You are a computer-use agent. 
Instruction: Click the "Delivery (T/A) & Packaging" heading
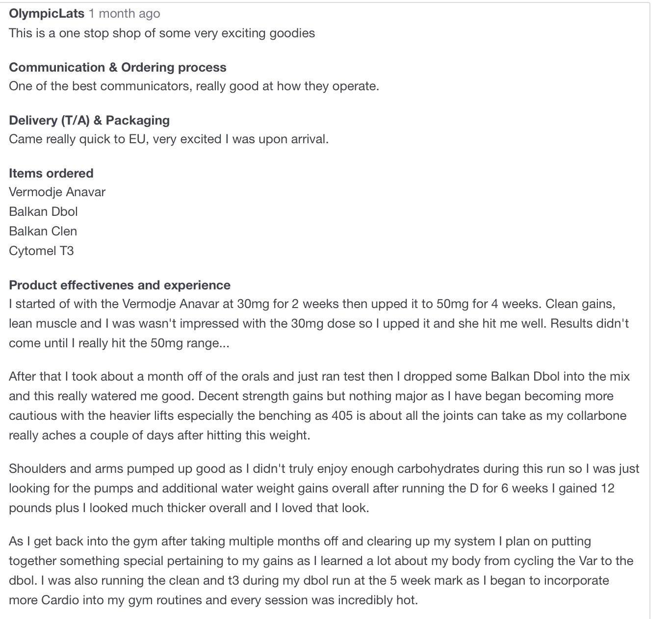pyautogui.click(x=89, y=121)
